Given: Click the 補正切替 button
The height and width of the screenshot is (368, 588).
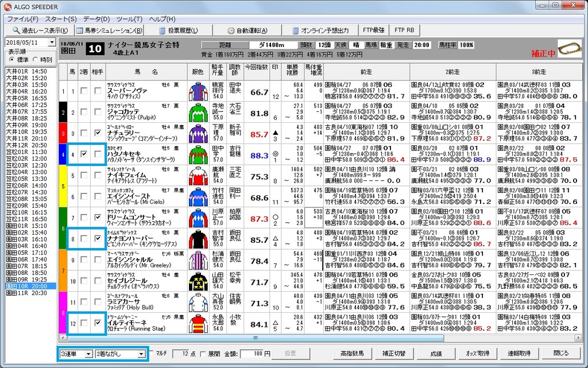Looking at the screenshot, I should tap(394, 354).
